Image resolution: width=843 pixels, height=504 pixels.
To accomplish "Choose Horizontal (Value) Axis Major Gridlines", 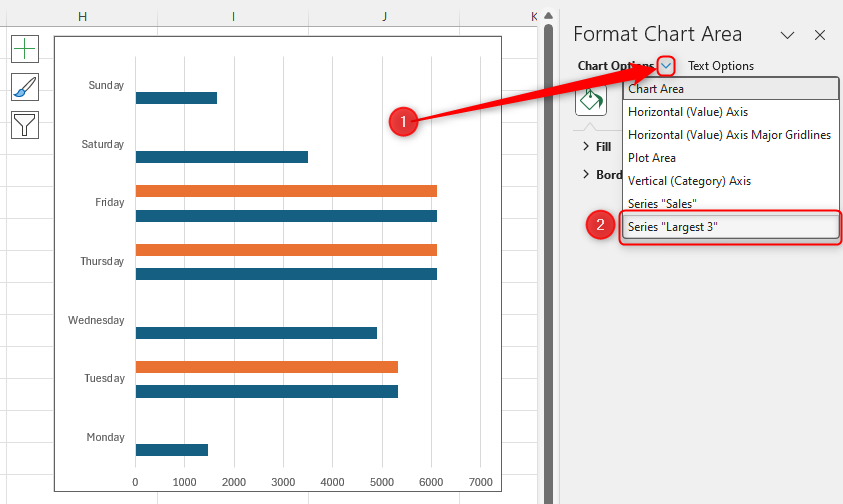I will [731, 135].
